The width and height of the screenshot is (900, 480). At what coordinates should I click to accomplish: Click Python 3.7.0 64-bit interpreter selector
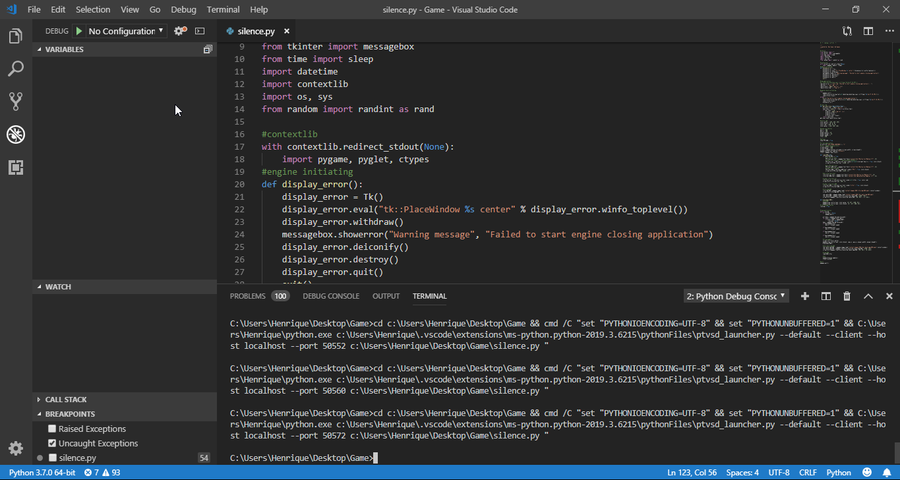point(41,473)
